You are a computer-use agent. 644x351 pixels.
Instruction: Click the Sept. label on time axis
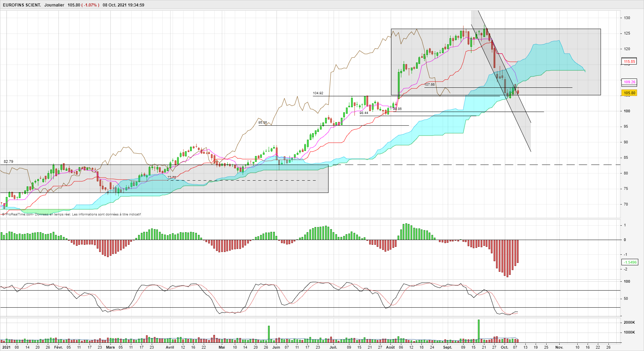click(x=447, y=347)
